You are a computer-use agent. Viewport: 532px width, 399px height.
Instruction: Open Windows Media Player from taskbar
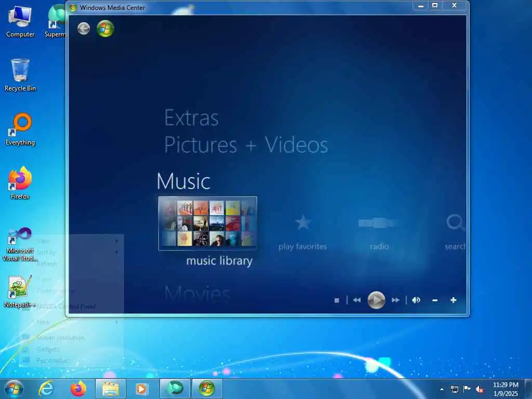point(141,389)
